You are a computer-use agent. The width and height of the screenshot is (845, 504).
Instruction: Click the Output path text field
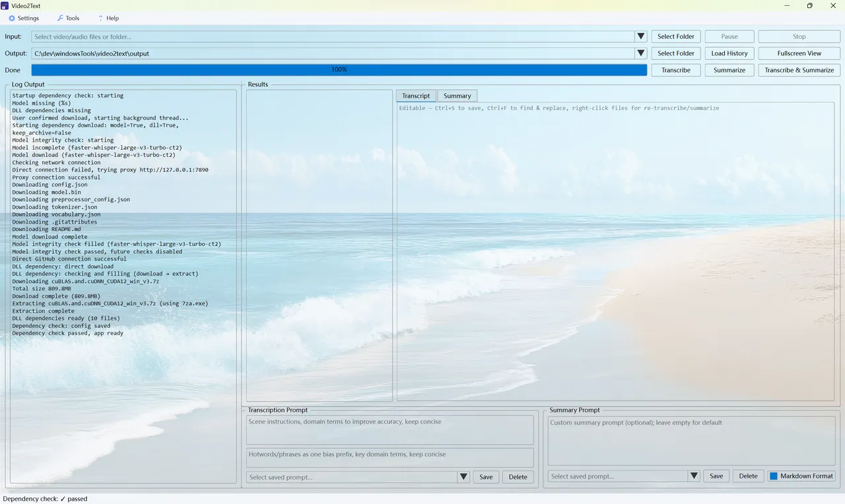coord(333,53)
